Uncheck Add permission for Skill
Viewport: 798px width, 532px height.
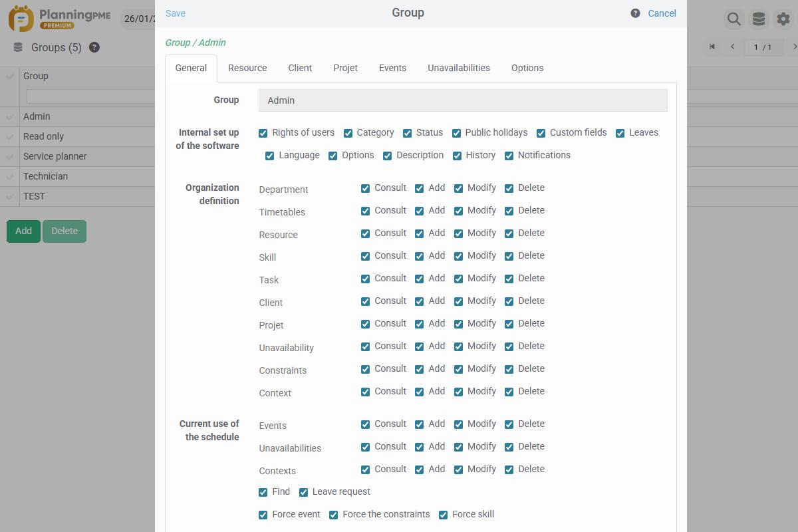coord(419,256)
